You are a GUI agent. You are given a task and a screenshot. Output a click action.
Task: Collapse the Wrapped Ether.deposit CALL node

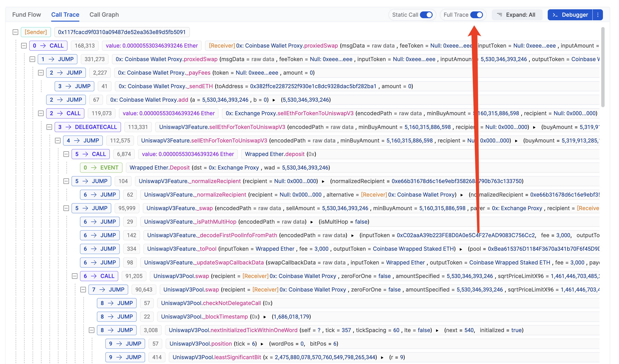(x=66, y=154)
